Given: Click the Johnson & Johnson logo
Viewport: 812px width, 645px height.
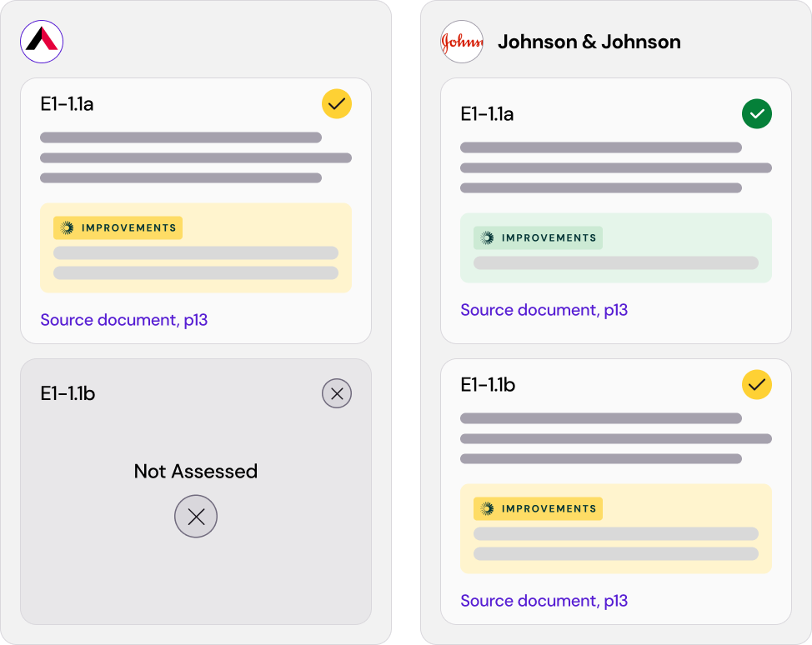Looking at the screenshot, I should (462, 42).
